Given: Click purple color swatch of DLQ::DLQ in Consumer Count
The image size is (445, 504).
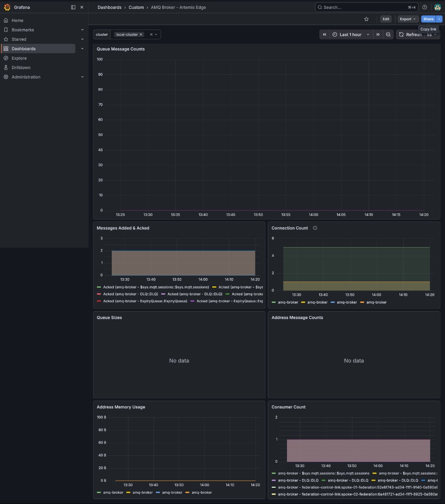Looking at the screenshot, I should coord(274,480).
